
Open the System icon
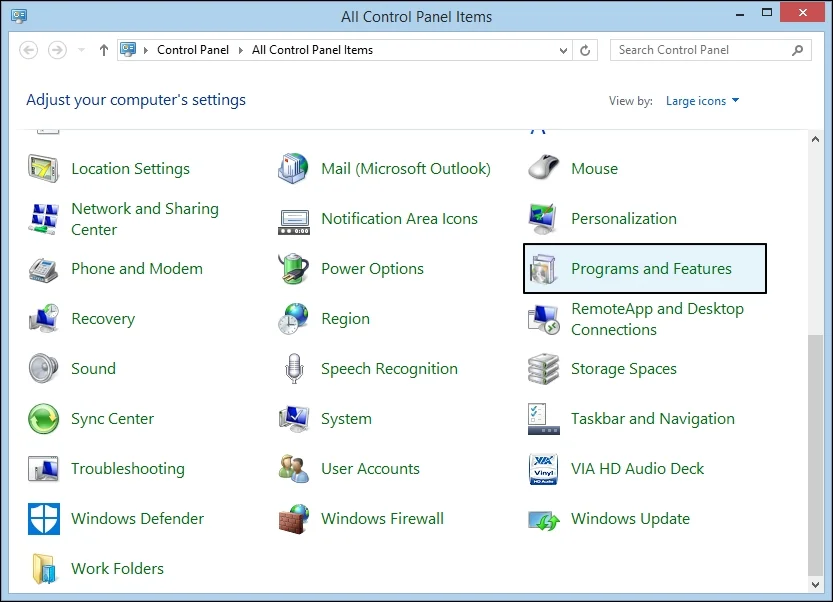point(294,419)
